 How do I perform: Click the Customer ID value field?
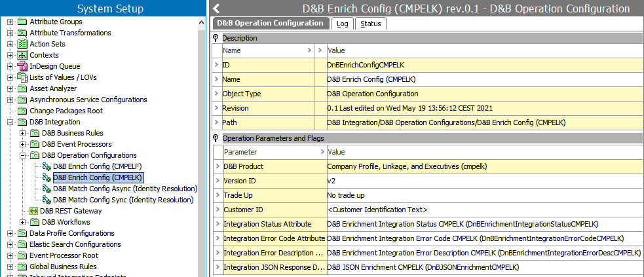point(377,210)
